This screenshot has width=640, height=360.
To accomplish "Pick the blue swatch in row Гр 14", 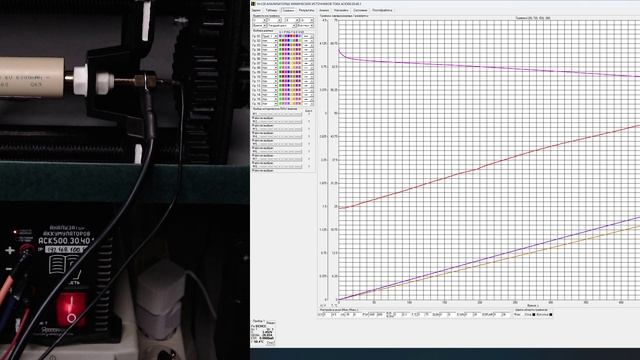I will click(x=289, y=95).
